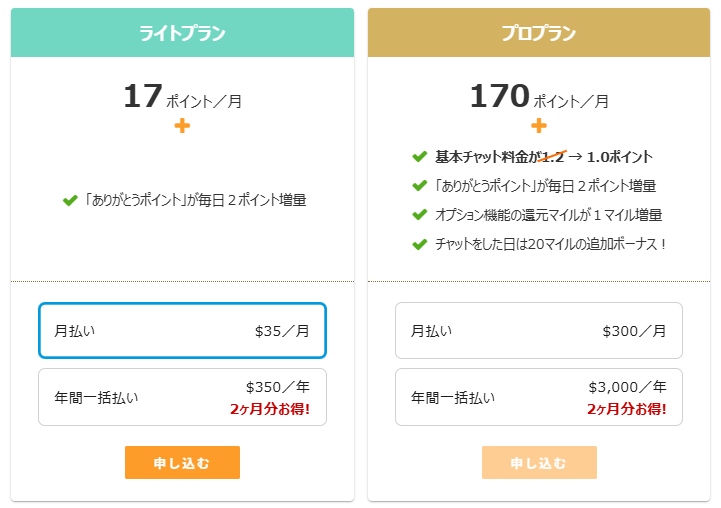Choose Pro plan 年間一括払い $3,000 option
721x508 pixels.
coord(539,397)
